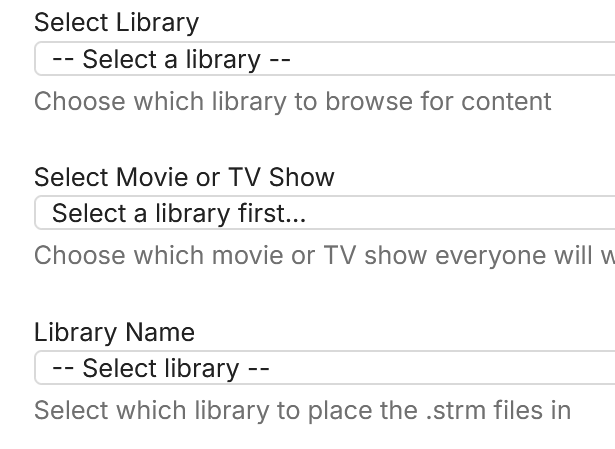Click the "Choose which library to browse" hint
The height and width of the screenshot is (449, 615).
pyautogui.click(x=292, y=101)
